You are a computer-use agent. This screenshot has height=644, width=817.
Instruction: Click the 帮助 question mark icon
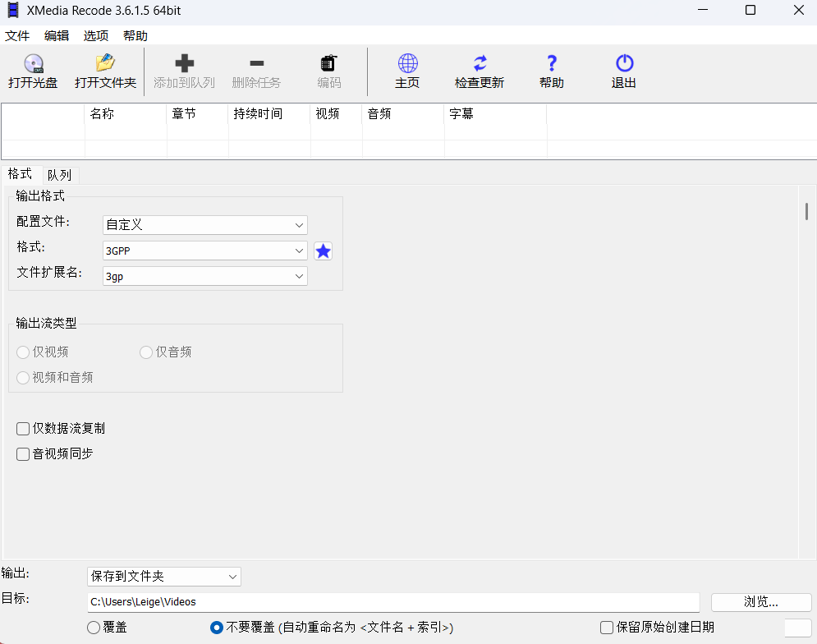click(552, 63)
